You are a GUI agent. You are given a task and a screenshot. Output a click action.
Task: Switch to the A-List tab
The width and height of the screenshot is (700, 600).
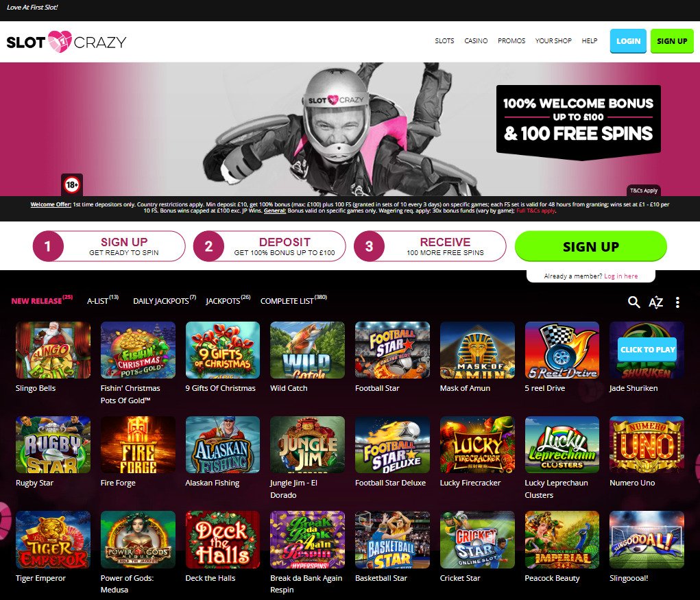tap(103, 300)
